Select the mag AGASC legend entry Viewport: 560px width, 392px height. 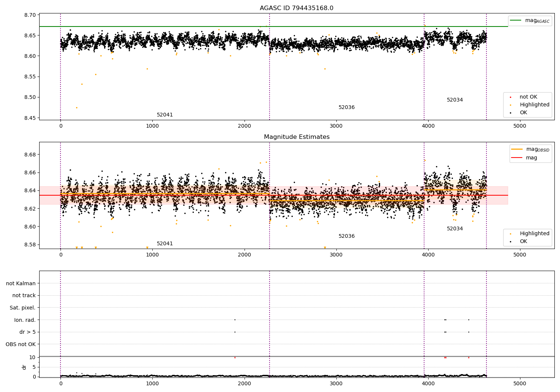(530, 21)
